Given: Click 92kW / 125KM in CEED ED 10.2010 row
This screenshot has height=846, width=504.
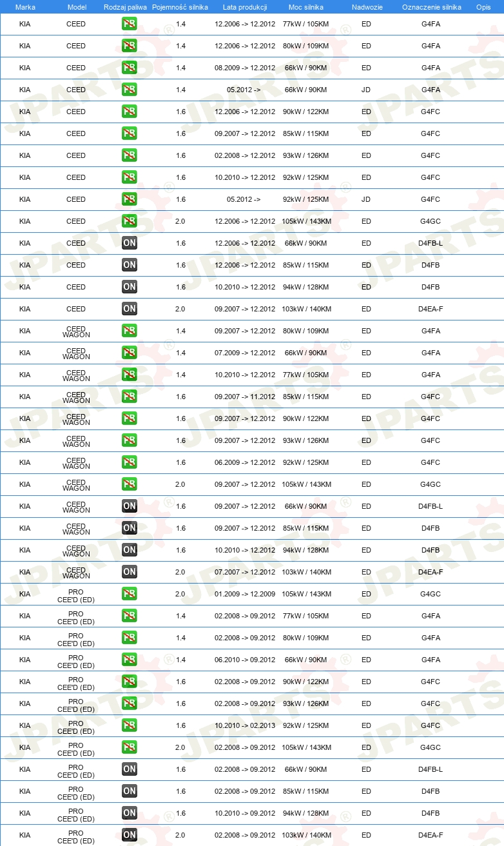Looking at the screenshot, I should point(306,177).
